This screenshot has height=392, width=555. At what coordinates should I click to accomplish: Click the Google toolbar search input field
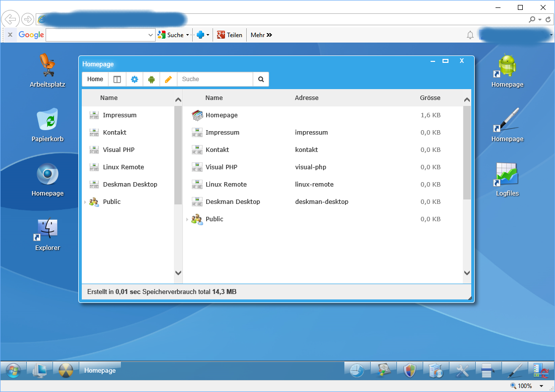[97, 35]
